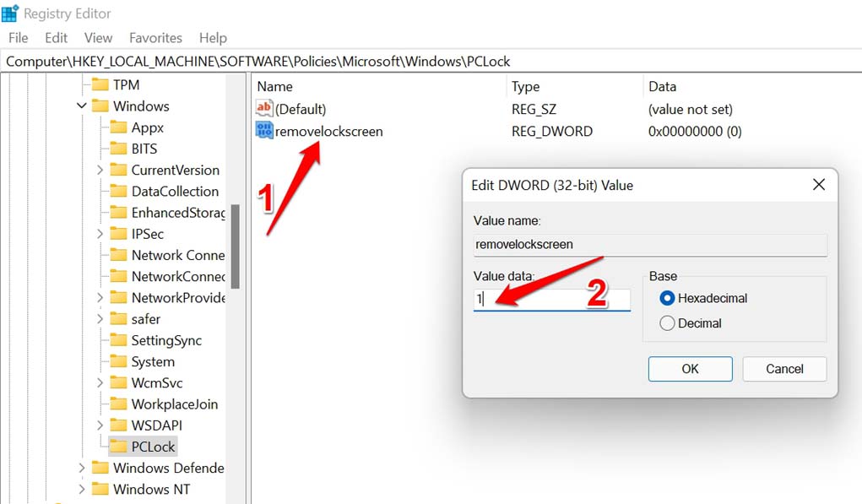Screen dimensions: 862x504
Task: Expand the IPSec key
Action: [100, 234]
